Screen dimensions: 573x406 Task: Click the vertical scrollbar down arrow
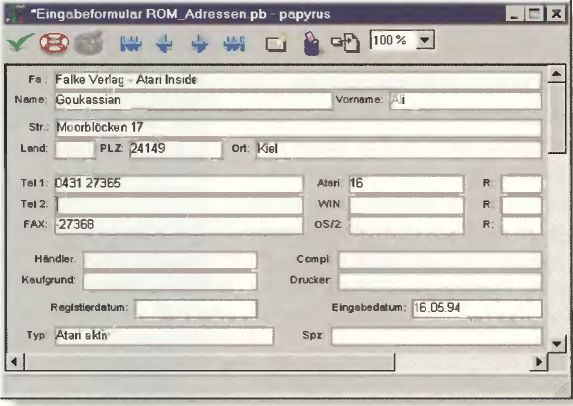tap(557, 344)
